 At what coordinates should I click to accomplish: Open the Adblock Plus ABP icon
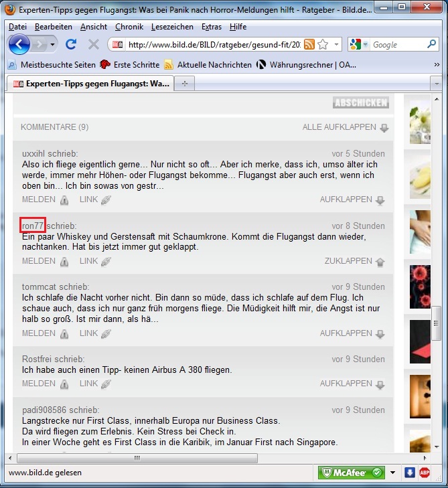coord(425,473)
